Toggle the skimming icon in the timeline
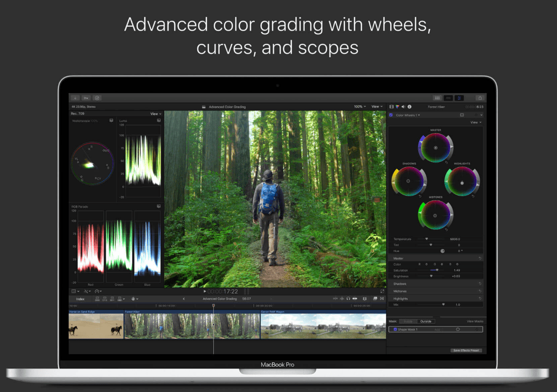Image resolution: width=557 pixels, height=392 pixels. 335,299
